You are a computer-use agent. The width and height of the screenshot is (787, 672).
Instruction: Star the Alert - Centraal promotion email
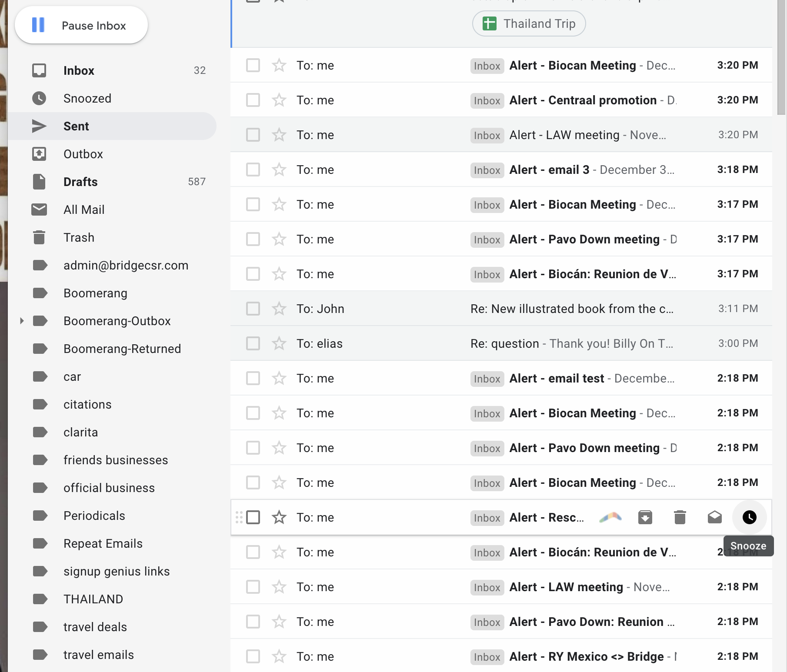click(279, 100)
